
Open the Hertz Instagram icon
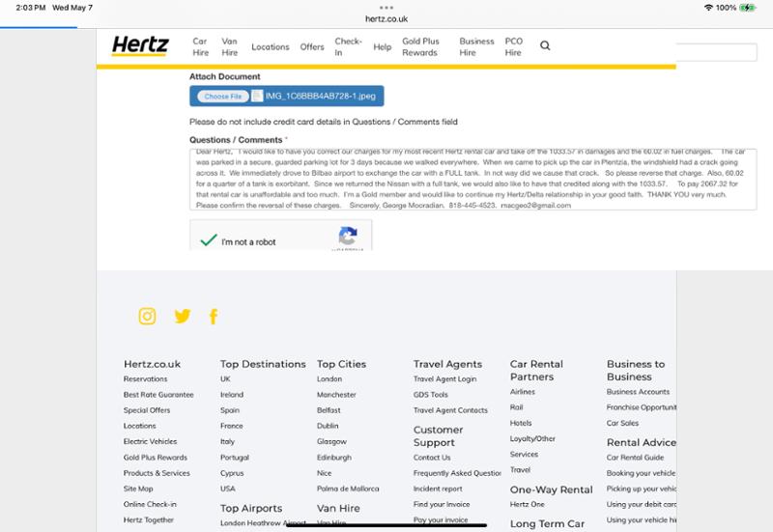(x=147, y=316)
